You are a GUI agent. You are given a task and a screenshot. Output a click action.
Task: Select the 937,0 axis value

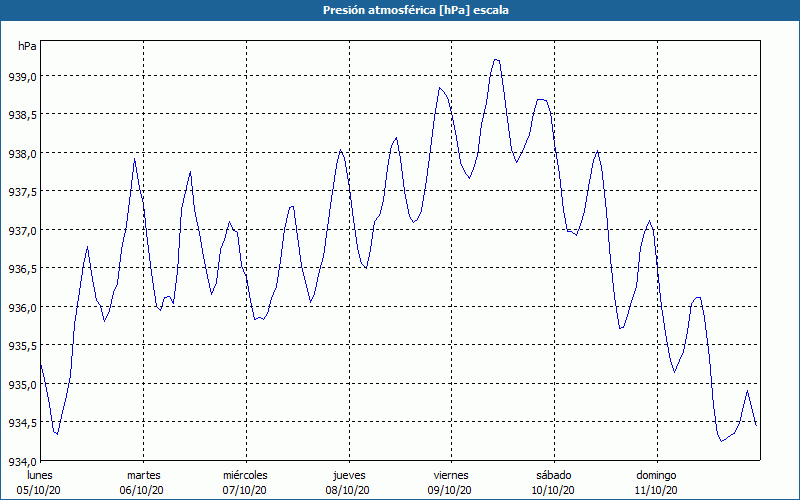tap(22, 231)
